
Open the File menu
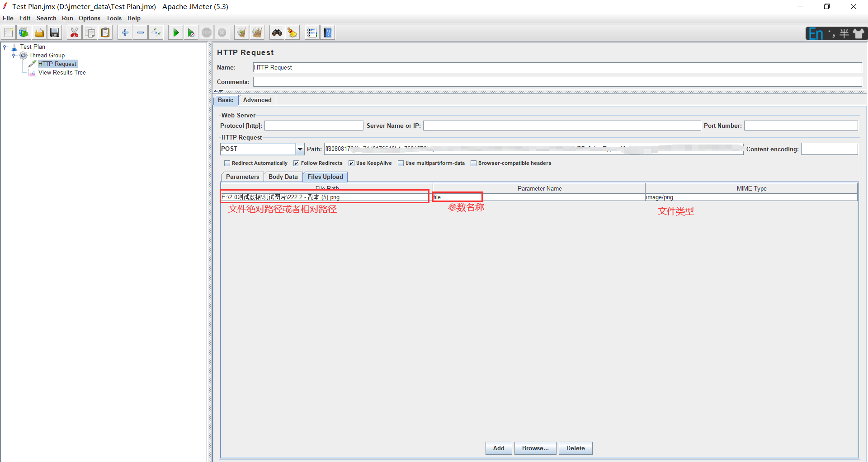tap(8, 19)
